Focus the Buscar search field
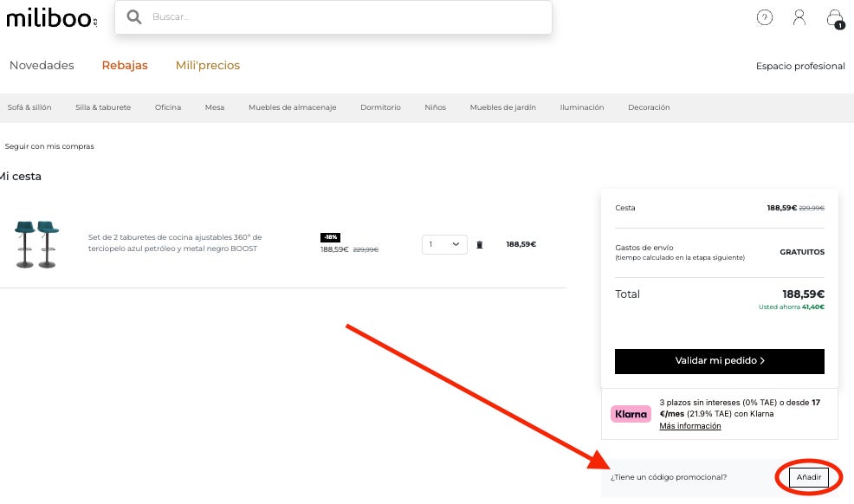 tap(333, 16)
